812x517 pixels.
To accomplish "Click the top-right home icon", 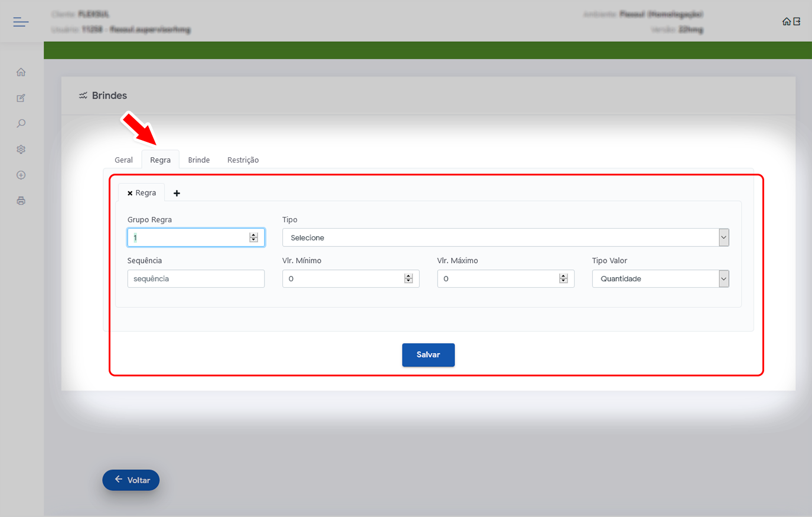I will pyautogui.click(x=786, y=22).
